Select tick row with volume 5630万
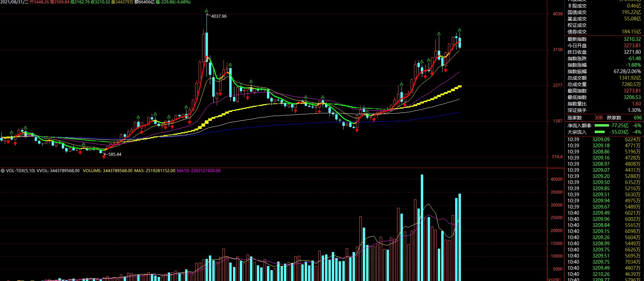 tap(604, 195)
